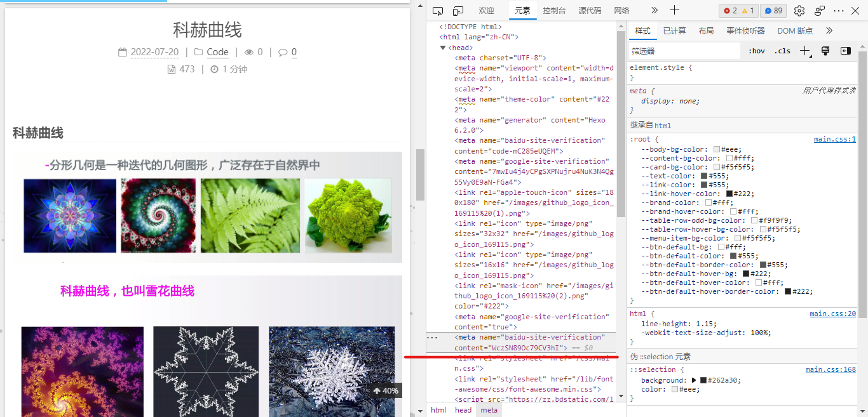Toggle device emulation icon in DevTools
The image size is (868, 417).
[458, 11]
